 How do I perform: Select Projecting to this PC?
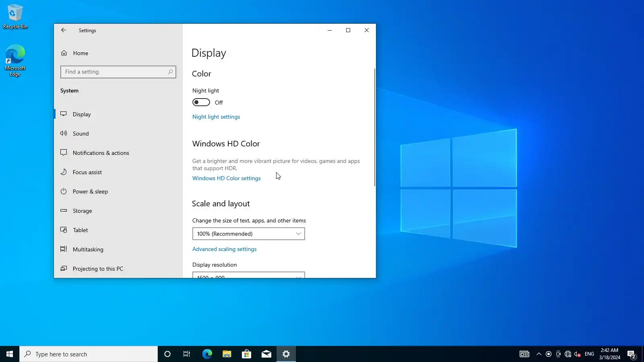tap(118, 269)
